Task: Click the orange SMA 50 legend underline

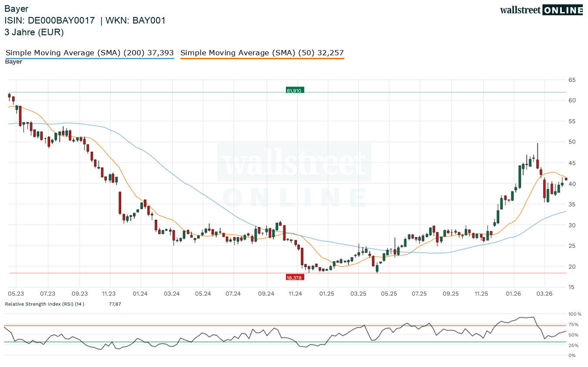Action: click(x=262, y=58)
